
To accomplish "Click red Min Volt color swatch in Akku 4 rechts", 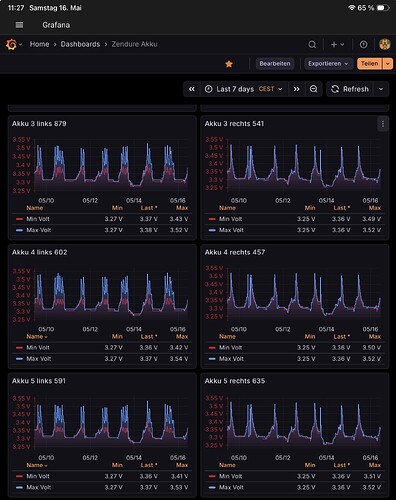I will [x=212, y=348].
